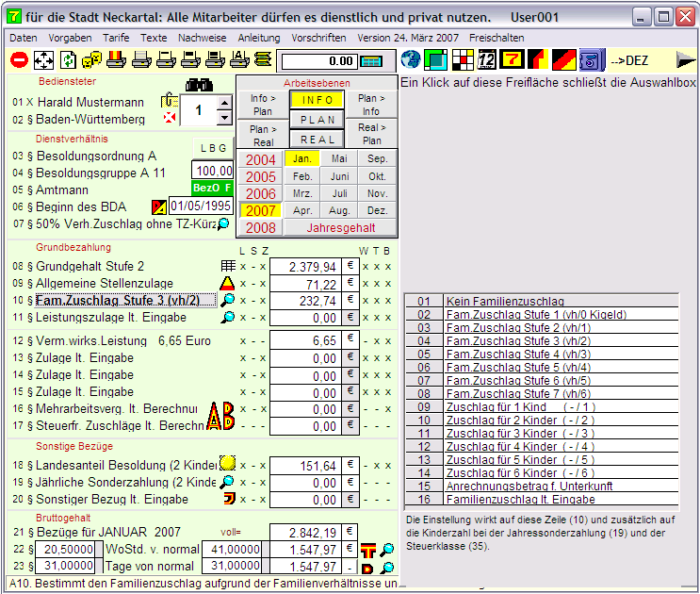Open the Tarife menu
This screenshot has width=700, height=594.
pyautogui.click(x=116, y=38)
